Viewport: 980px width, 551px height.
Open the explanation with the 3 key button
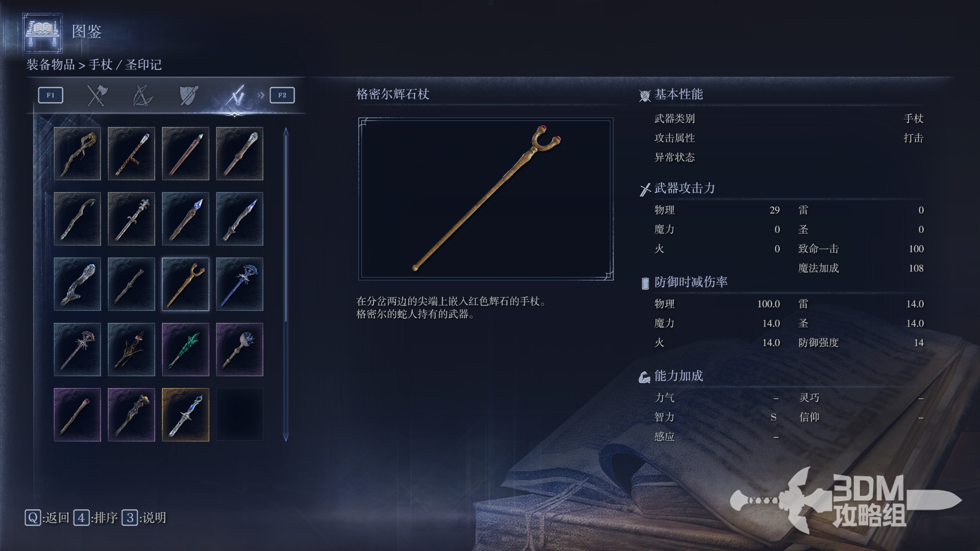pos(130,518)
